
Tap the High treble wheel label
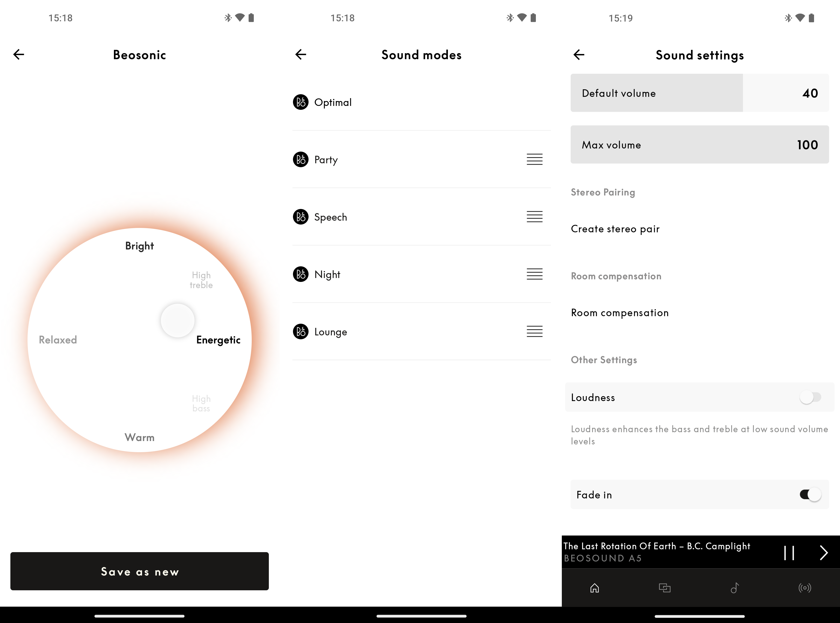(201, 280)
